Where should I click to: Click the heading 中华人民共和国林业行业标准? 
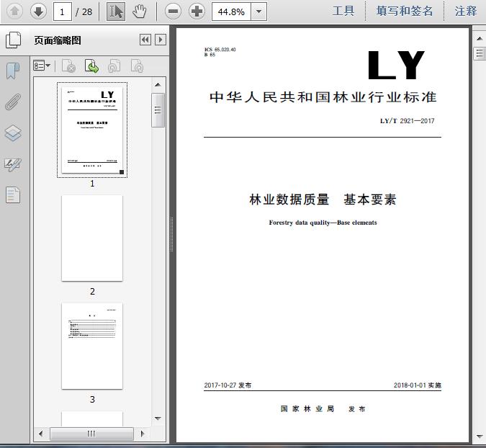click(x=323, y=97)
